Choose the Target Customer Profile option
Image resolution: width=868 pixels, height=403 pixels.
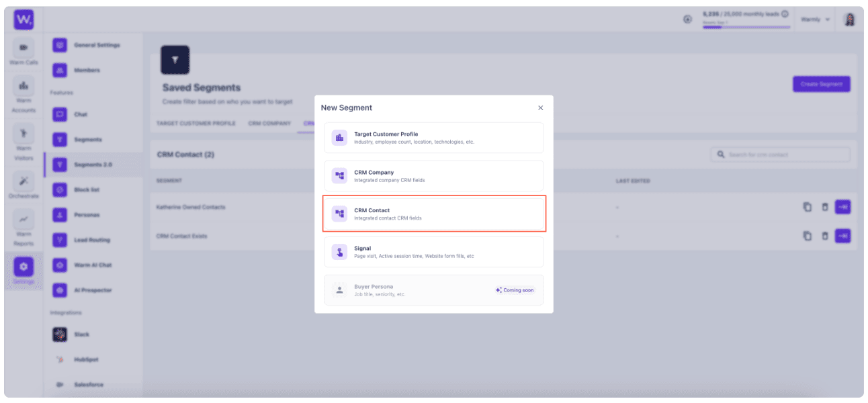434,138
